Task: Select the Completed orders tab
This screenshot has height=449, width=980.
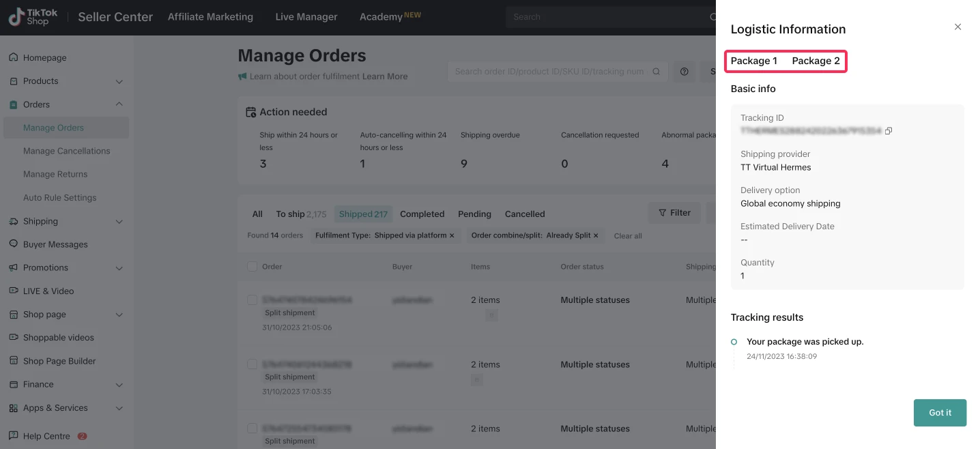Action: 422,214
